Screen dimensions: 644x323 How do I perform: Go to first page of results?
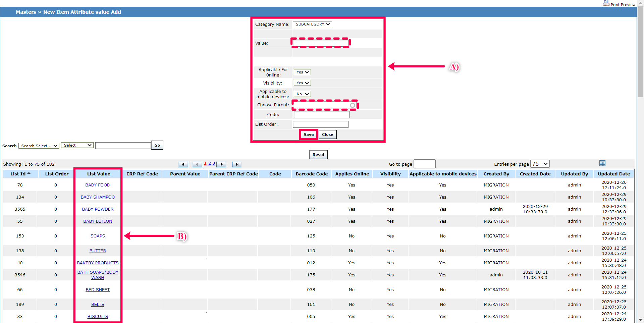(183, 164)
